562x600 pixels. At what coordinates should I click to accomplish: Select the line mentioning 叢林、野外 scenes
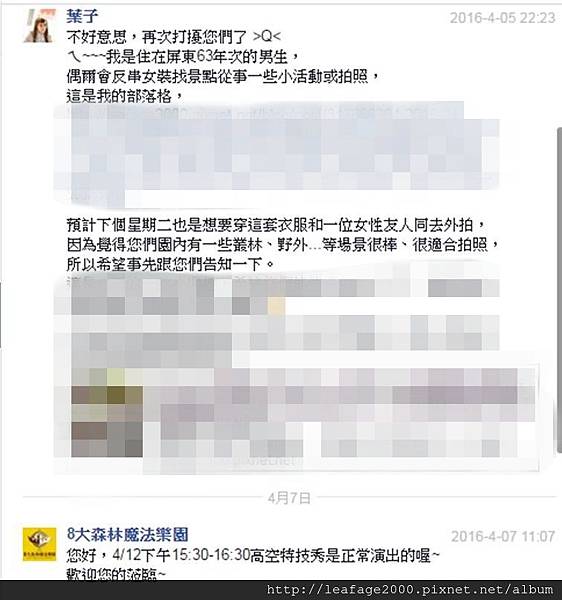coord(283,245)
